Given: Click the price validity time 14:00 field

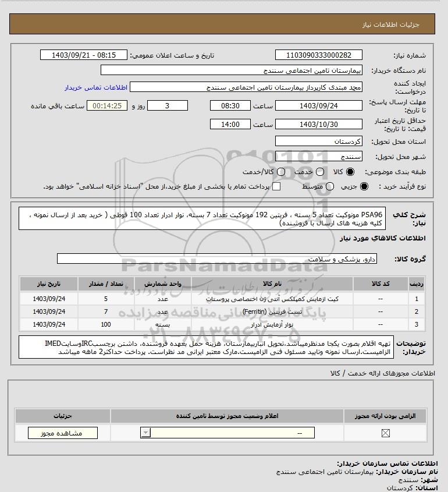Looking at the screenshot, I should pos(230,124).
